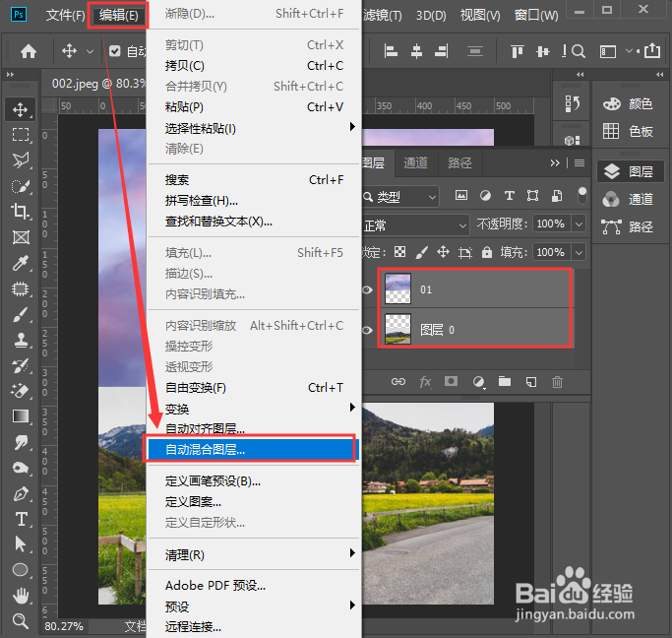Switch to the 路径 tab
This screenshot has width=672, height=638.
click(459, 162)
